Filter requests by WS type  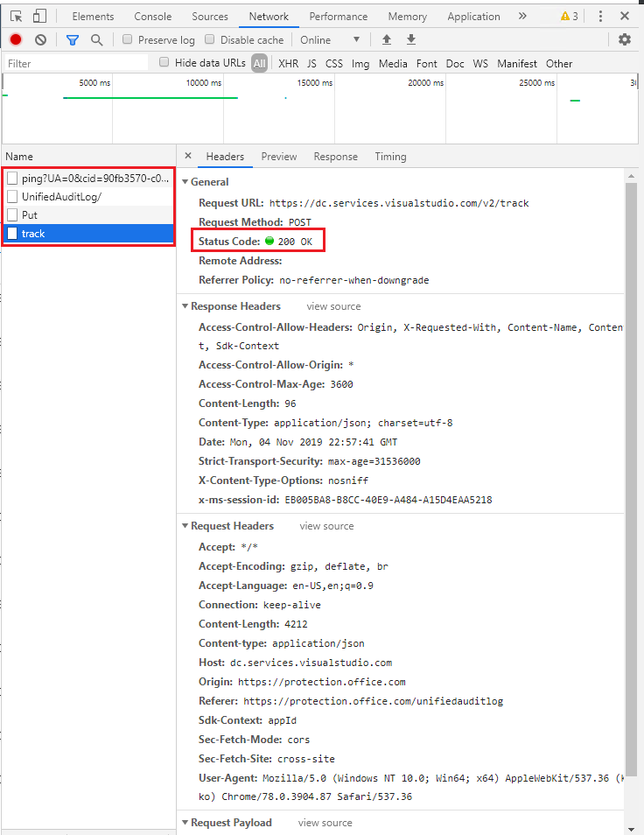pos(480,63)
